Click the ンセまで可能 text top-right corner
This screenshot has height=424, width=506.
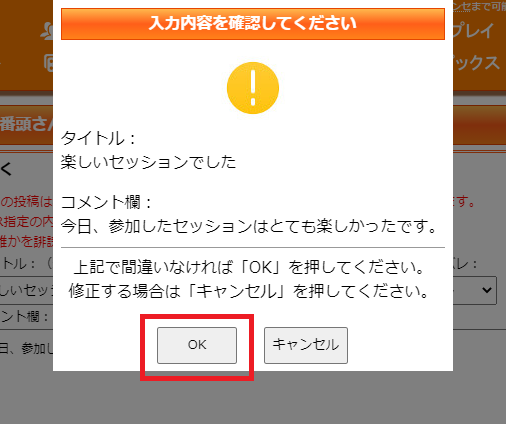click(x=479, y=6)
